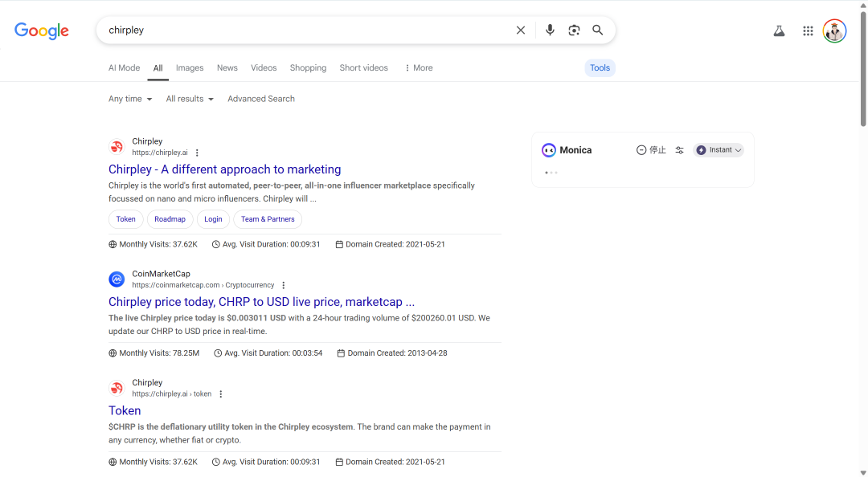This screenshot has height=477, width=868.
Task: Open the Token sitelink chip
Action: pyautogui.click(x=125, y=219)
